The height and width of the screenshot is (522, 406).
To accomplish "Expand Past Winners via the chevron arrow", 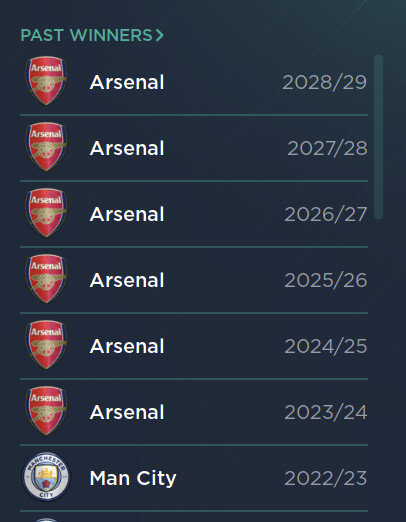I will coord(160,35).
